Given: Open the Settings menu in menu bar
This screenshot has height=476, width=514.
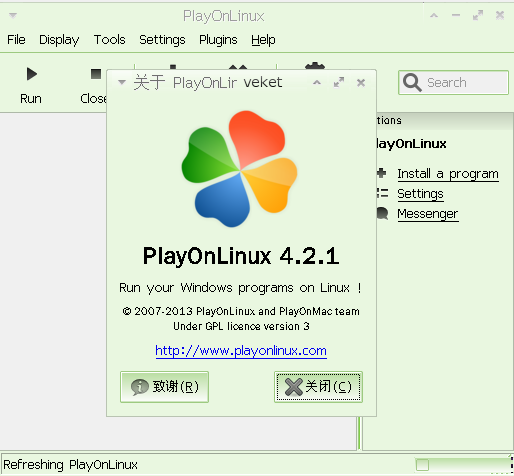Looking at the screenshot, I should 162,40.
